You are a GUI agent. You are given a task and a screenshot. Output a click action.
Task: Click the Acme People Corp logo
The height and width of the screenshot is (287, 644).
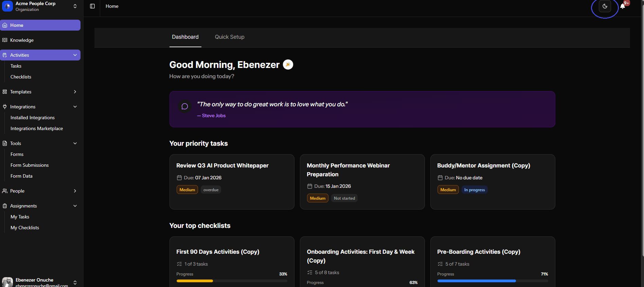click(7, 6)
